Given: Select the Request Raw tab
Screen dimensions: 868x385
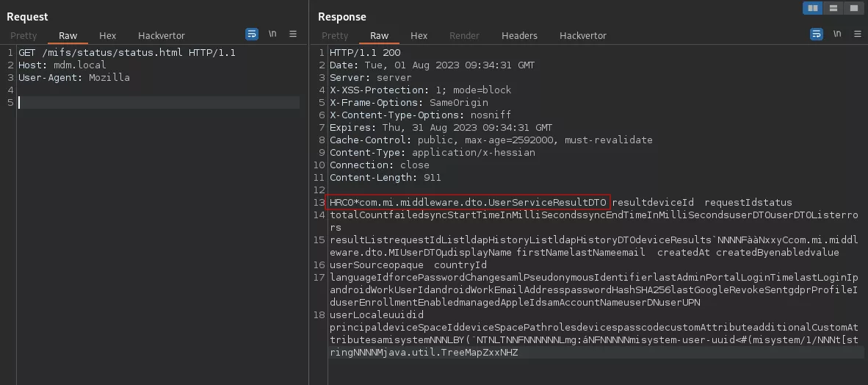Looking at the screenshot, I should 68,35.
